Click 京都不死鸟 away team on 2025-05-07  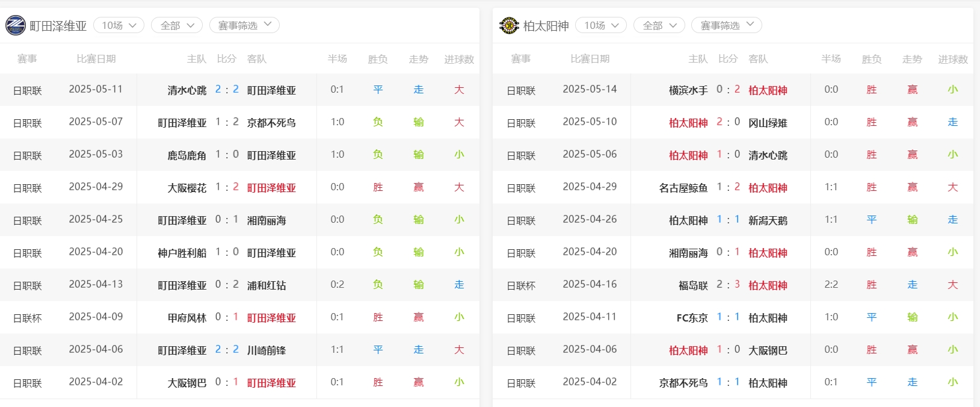pos(271,123)
